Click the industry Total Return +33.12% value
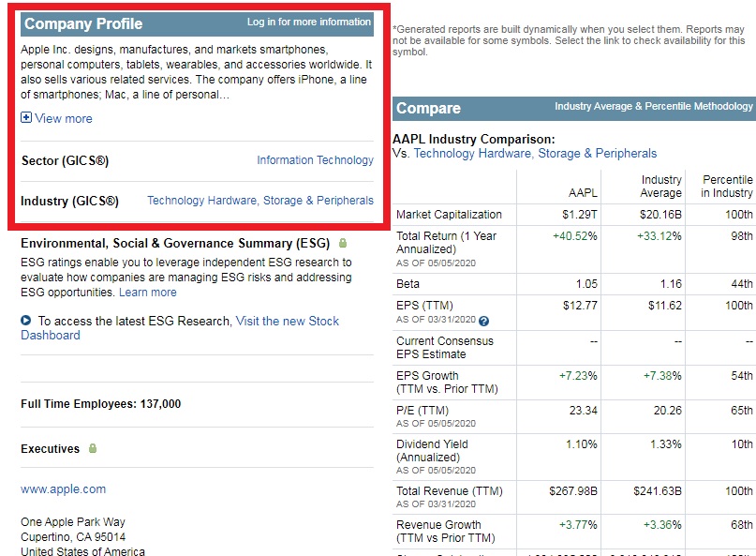756x556 pixels. point(660,236)
